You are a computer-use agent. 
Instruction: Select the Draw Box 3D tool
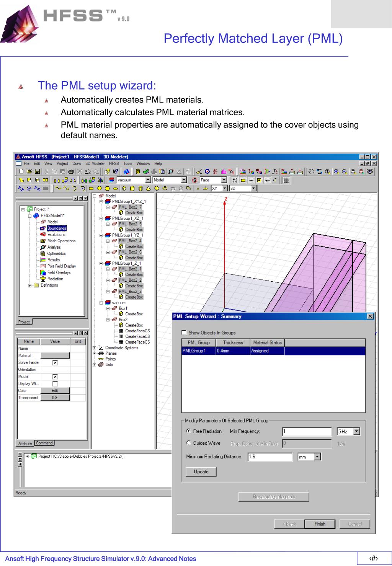pyautogui.click(x=124, y=189)
